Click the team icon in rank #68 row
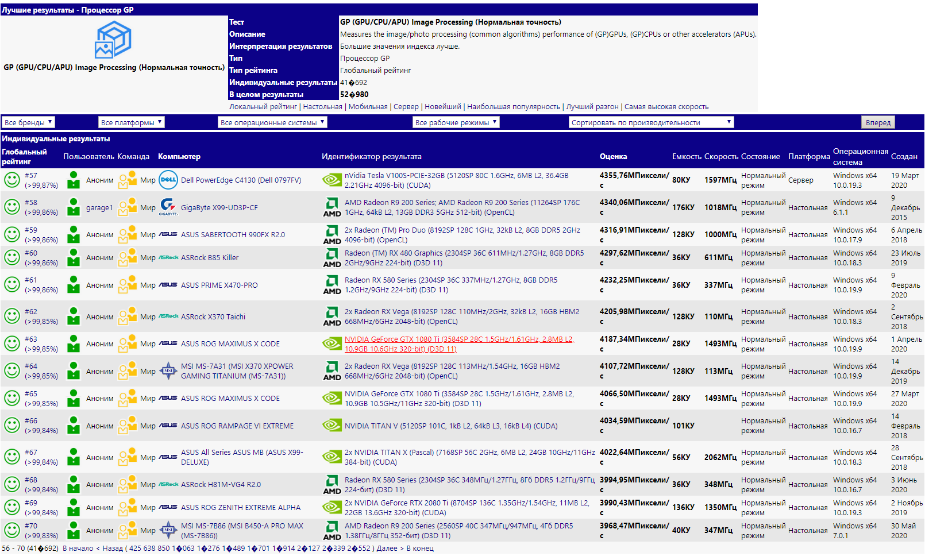Screen dimensions: 925x560 [128, 484]
